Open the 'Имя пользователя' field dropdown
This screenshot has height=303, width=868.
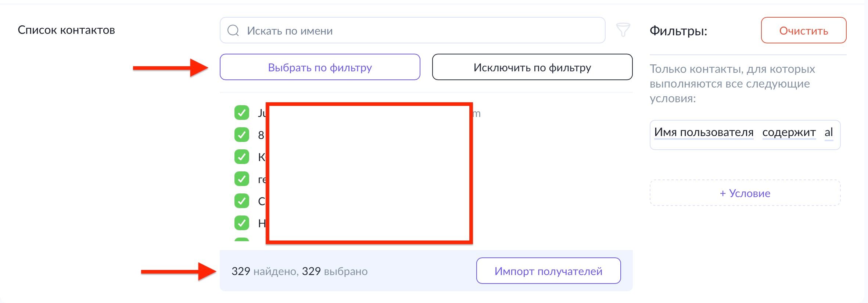click(704, 132)
